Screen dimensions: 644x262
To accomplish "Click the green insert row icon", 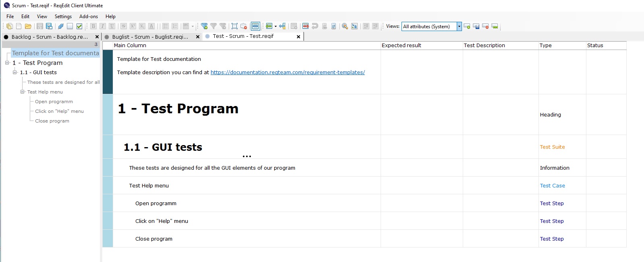I will [269, 26].
